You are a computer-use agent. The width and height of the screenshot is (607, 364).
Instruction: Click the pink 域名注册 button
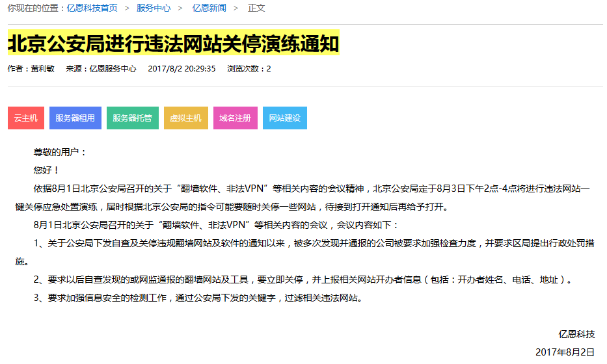(x=236, y=118)
